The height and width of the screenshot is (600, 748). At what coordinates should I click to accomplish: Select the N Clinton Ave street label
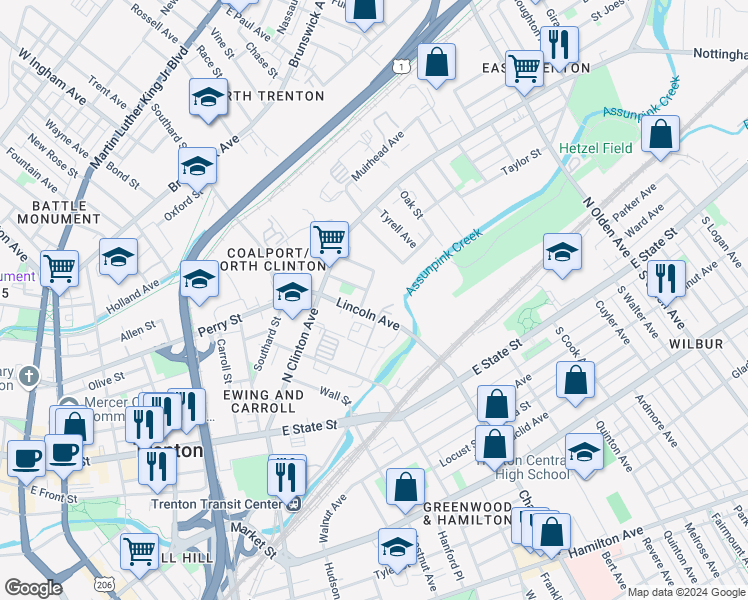pos(300,345)
